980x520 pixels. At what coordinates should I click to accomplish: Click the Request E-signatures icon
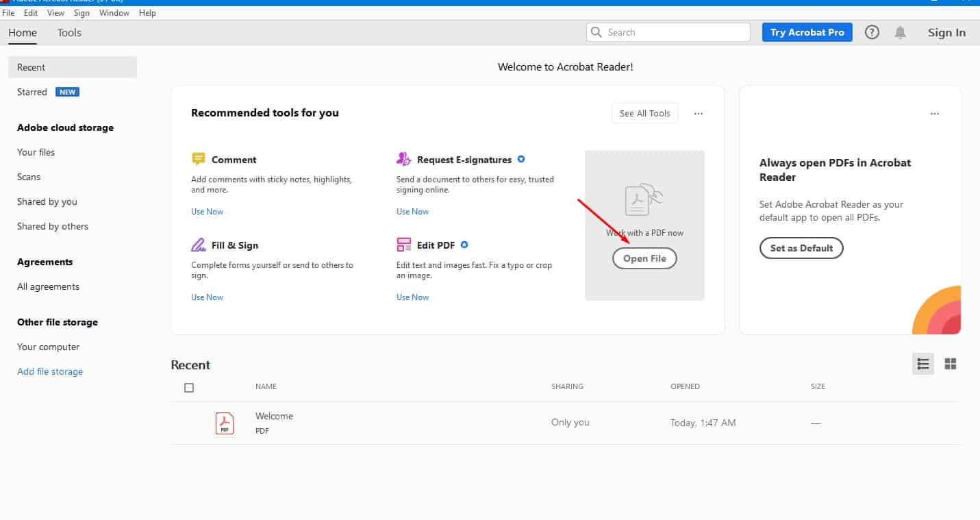pyautogui.click(x=403, y=159)
